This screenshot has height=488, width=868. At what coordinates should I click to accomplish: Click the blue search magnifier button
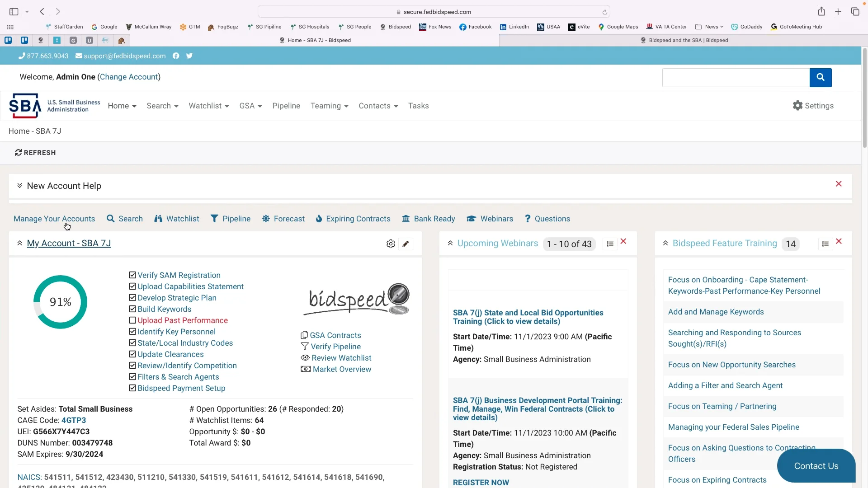click(x=820, y=77)
